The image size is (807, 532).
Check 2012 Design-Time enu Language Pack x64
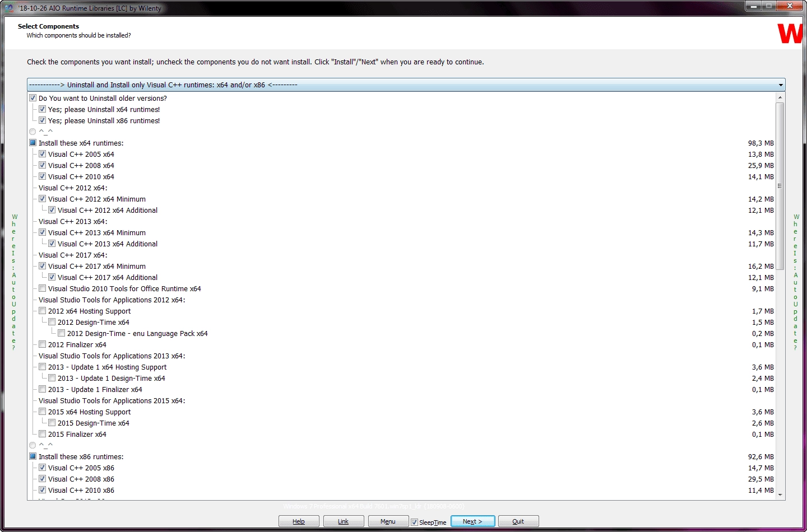point(61,333)
